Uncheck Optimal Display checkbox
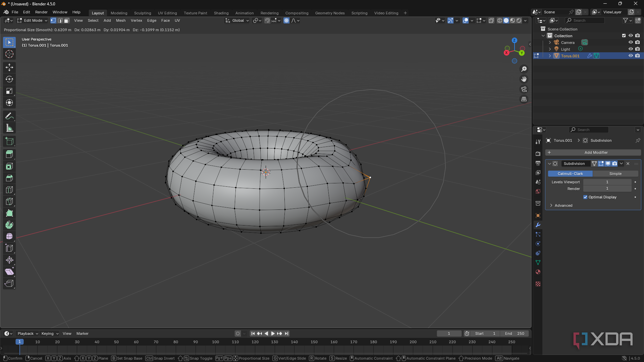The height and width of the screenshot is (362, 644). click(585, 197)
